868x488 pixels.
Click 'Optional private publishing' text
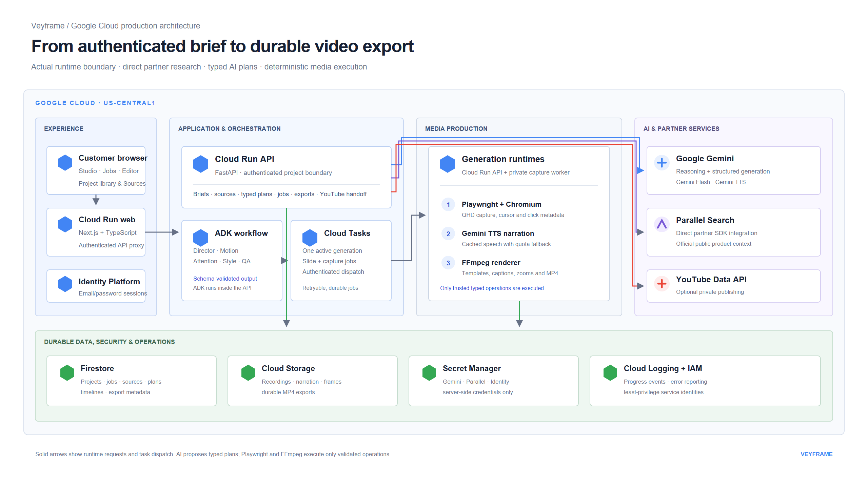(710, 292)
